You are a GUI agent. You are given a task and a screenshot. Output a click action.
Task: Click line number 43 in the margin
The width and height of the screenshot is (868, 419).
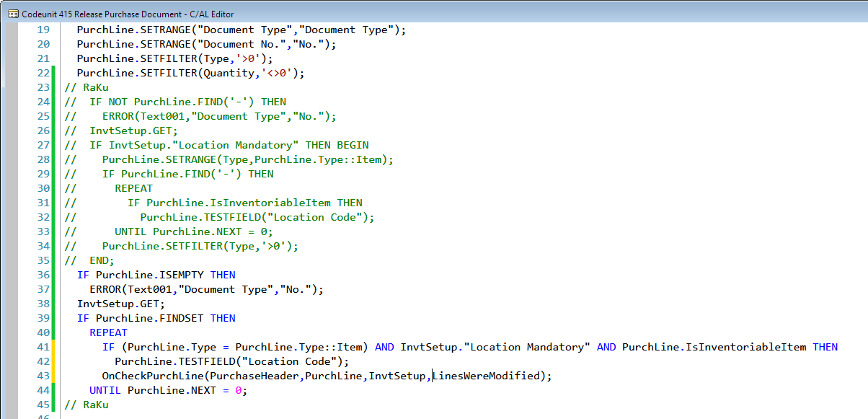(43, 376)
